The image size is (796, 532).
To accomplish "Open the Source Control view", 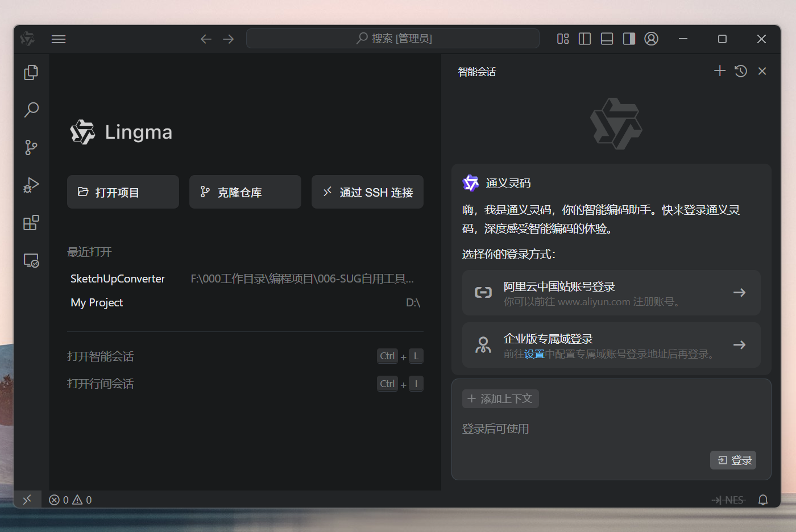I will coord(31,148).
